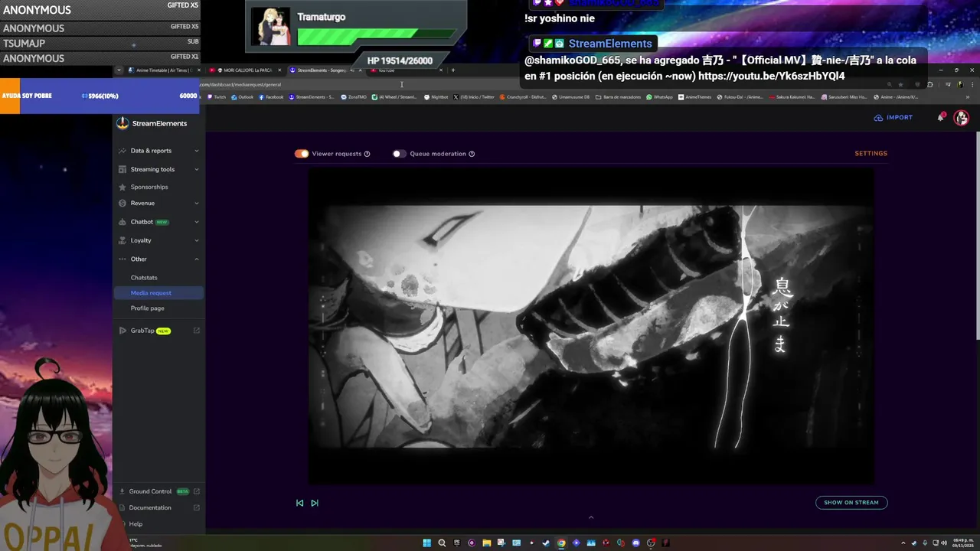
Task: Expand the bottom queue panel chevron
Action: pyautogui.click(x=590, y=517)
